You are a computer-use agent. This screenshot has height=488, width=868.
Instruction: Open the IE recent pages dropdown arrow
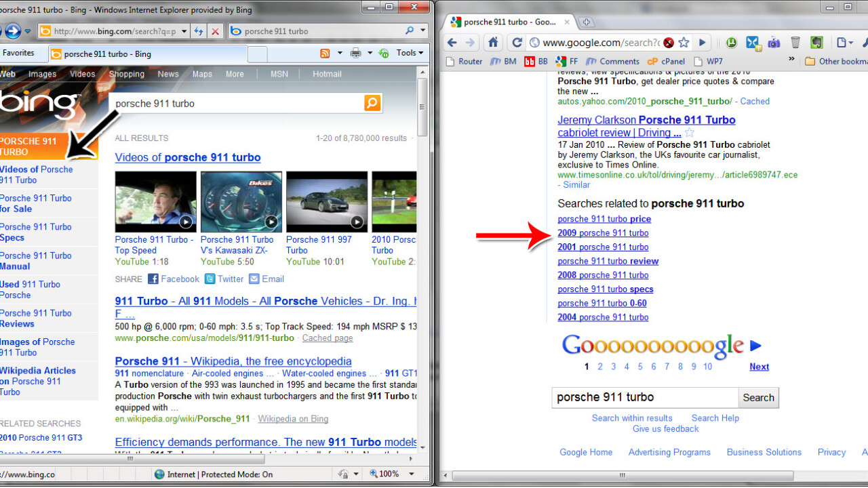click(x=28, y=31)
